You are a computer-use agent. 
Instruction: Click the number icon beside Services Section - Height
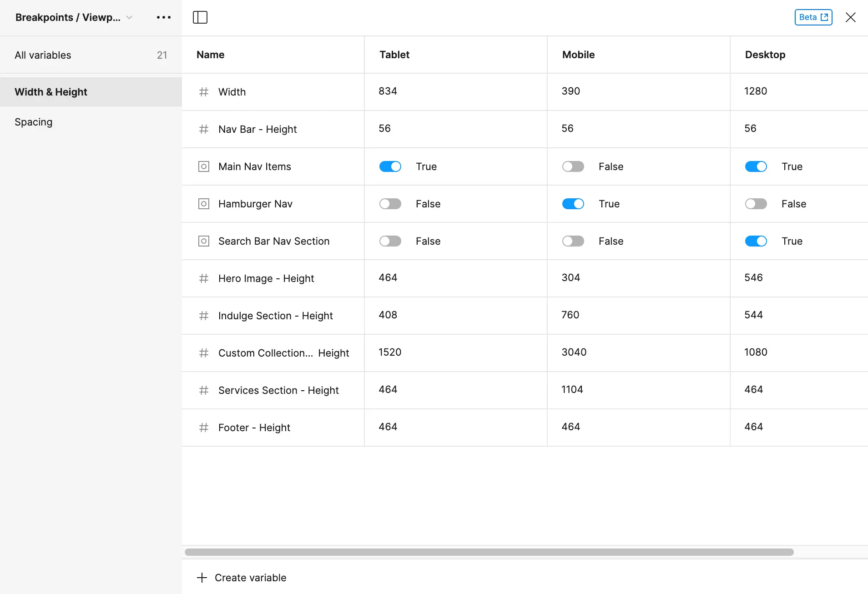[x=204, y=390]
